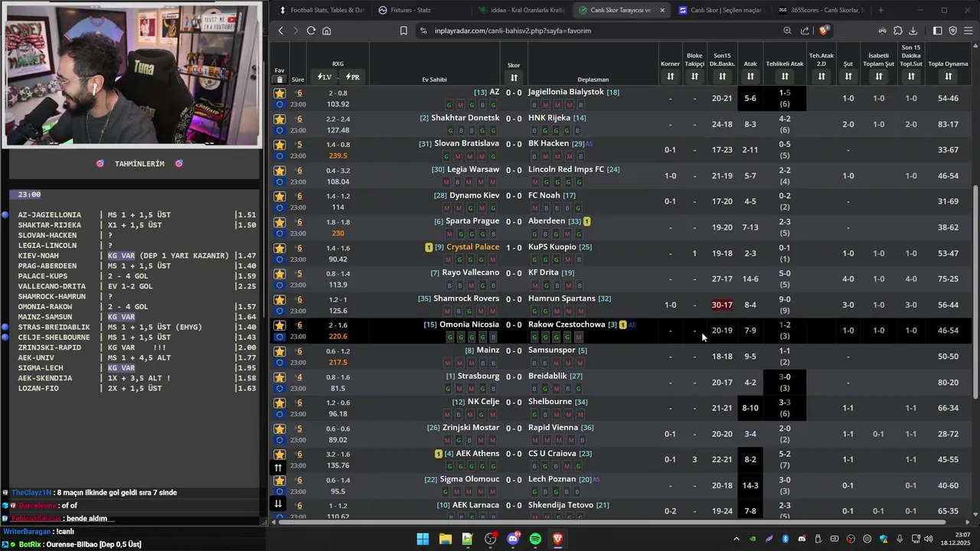Switch to 365Scores tab
Screen dimensions: 980x551
coord(820,10)
